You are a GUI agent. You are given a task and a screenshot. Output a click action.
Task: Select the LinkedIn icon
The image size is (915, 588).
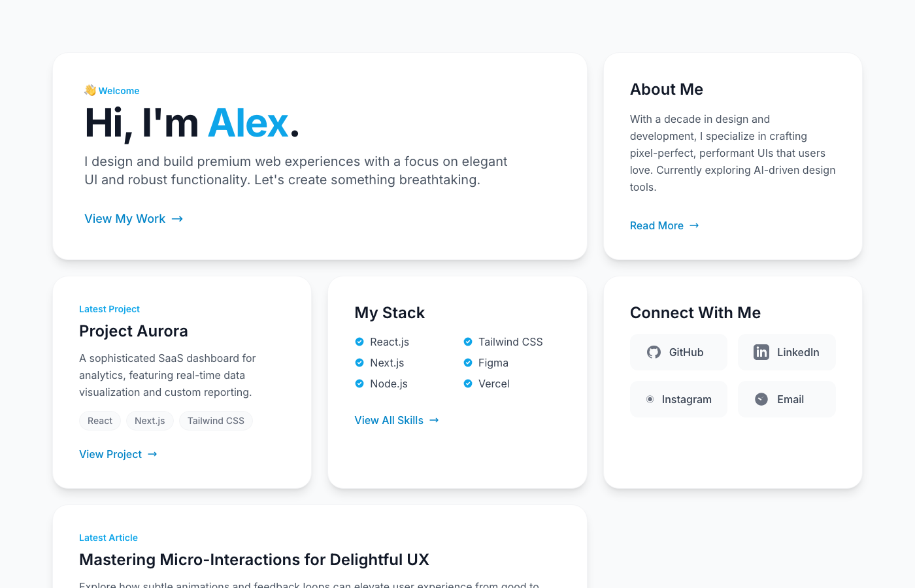[761, 352]
